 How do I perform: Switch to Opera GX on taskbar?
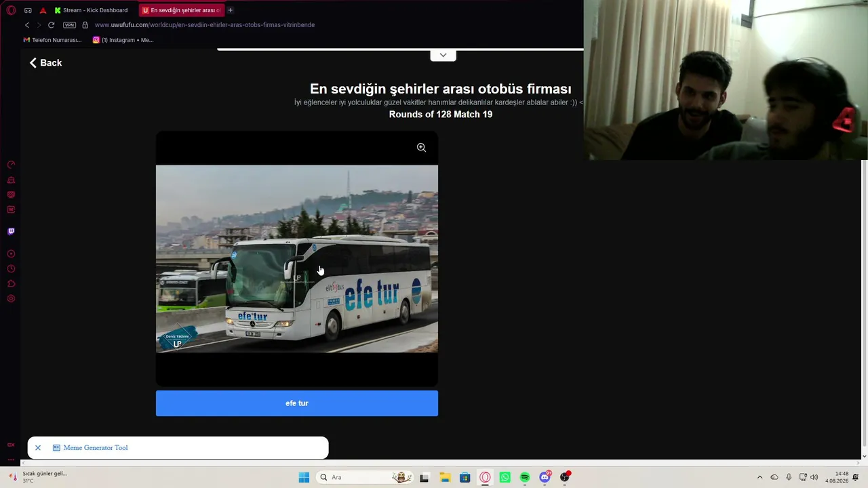coord(485,477)
